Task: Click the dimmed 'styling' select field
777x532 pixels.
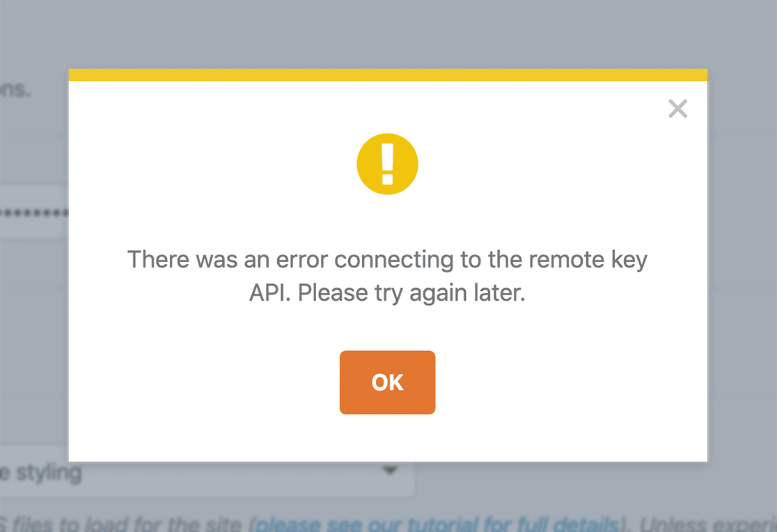Action: pos(207,473)
